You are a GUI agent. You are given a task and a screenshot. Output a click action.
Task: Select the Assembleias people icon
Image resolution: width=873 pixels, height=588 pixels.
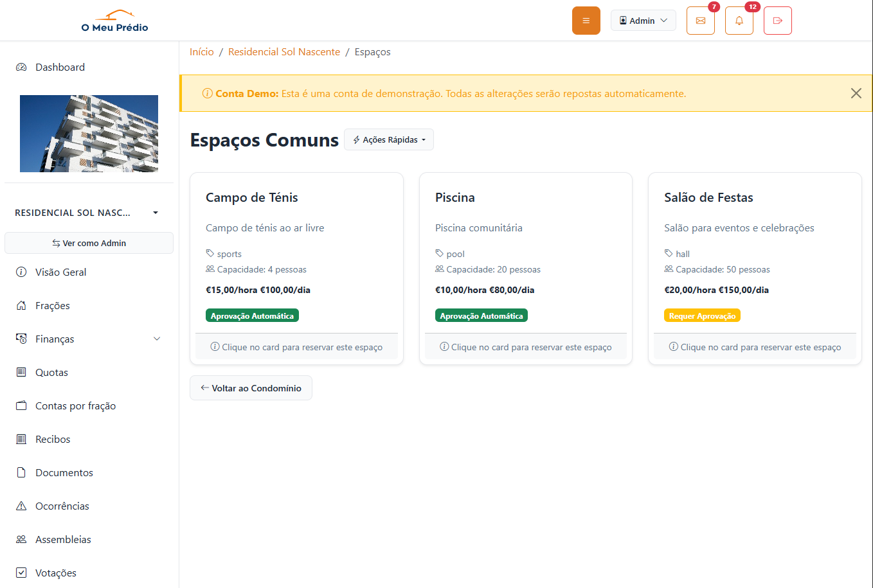pyautogui.click(x=21, y=539)
